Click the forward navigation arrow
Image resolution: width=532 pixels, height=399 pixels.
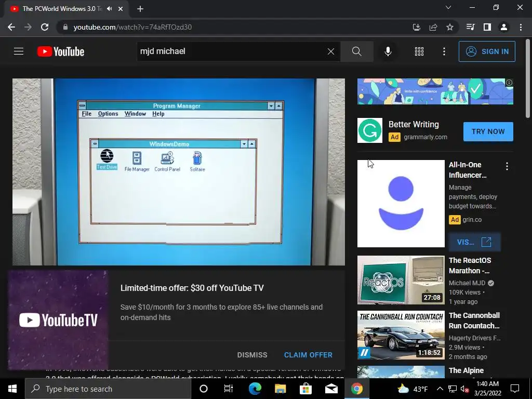pos(28,27)
